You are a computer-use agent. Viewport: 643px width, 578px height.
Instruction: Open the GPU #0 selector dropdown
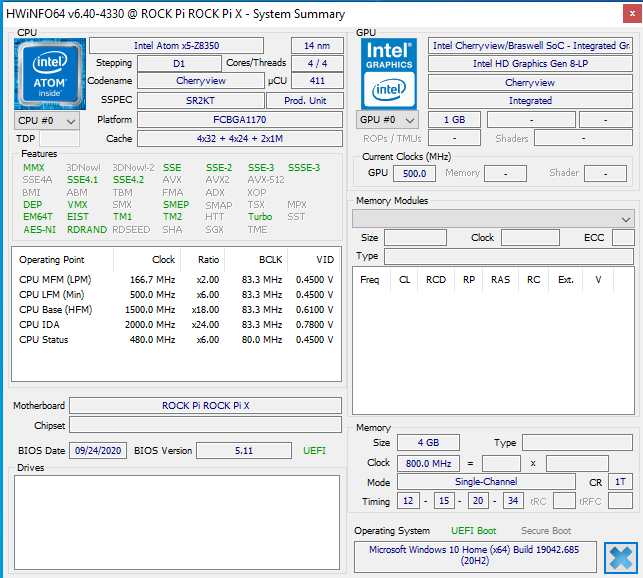coord(387,120)
